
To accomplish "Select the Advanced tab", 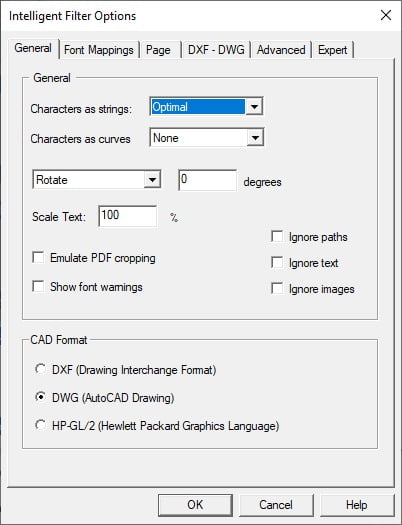I will pyautogui.click(x=281, y=50).
